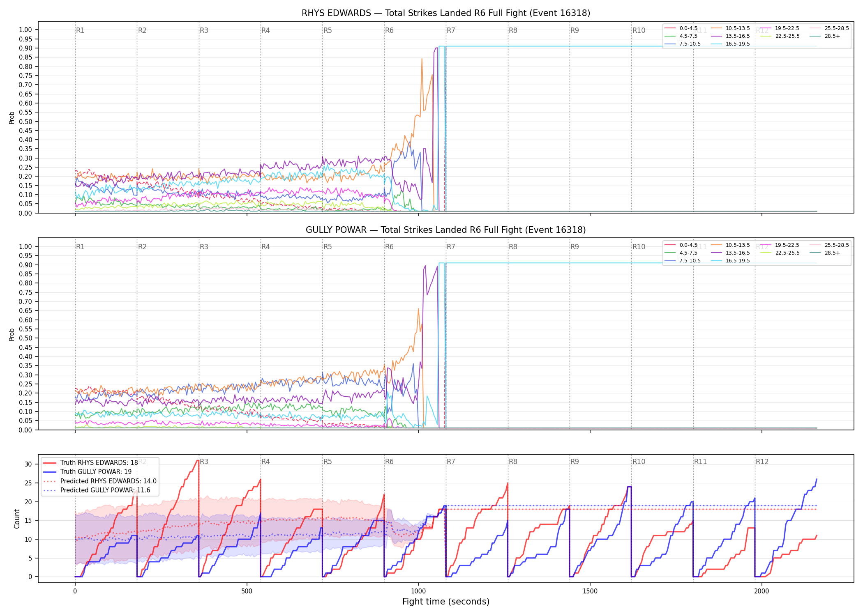The image size is (863, 616).
Task: Select the 13.5-16.5 legend entry in middle chart
Action: click(730, 253)
